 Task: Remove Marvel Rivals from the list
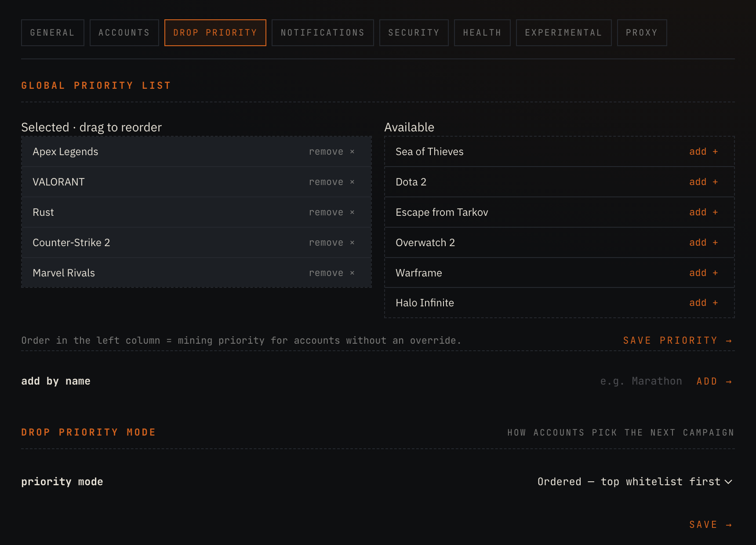coord(332,273)
